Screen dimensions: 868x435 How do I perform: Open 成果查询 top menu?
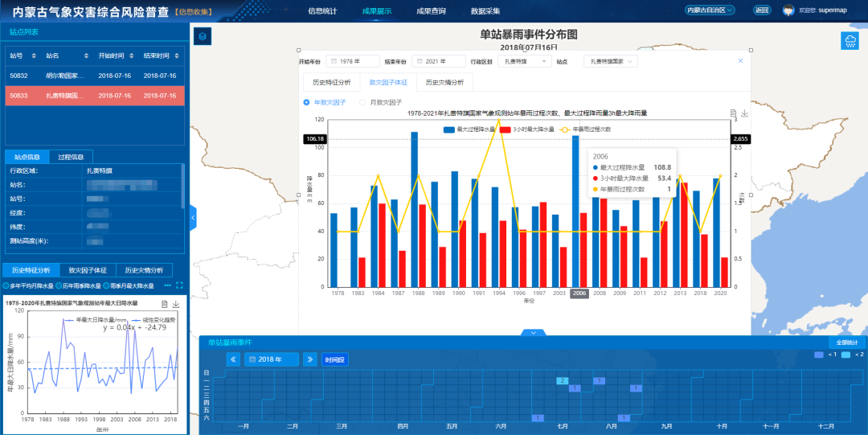[x=431, y=10]
